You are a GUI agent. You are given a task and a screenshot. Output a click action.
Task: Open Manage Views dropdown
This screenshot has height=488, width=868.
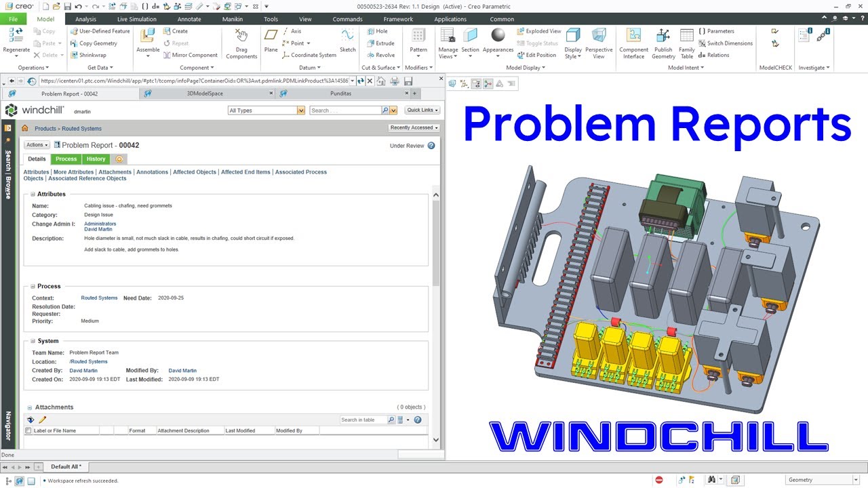(x=448, y=53)
